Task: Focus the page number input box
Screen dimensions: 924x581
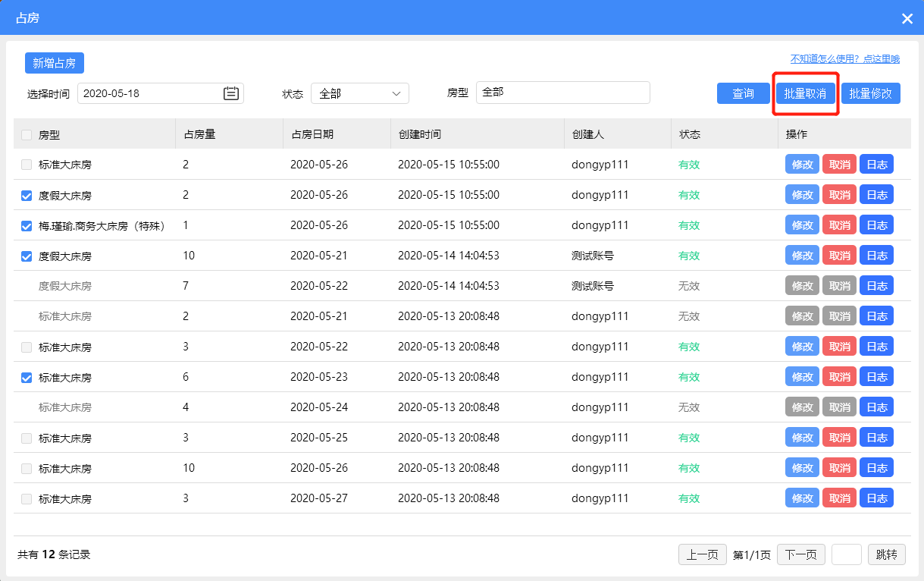Action: (847, 554)
